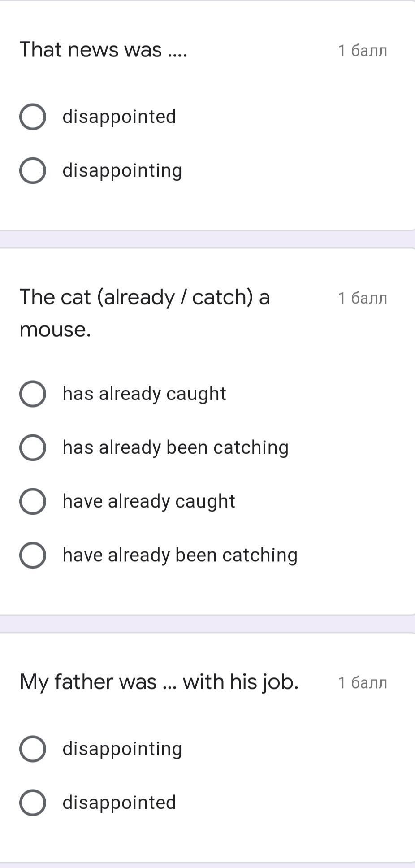415x868 pixels.
Task: Select "disappointing" radio under "That news was"
Action: 33,170
